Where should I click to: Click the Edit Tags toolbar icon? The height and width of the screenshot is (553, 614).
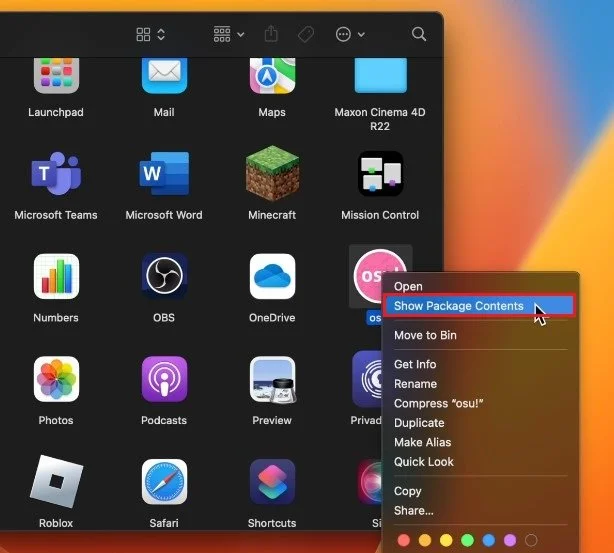coord(306,34)
